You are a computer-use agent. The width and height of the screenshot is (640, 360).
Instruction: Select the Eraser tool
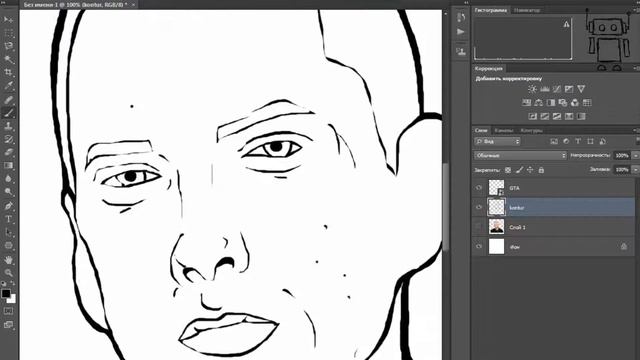tap(8, 153)
